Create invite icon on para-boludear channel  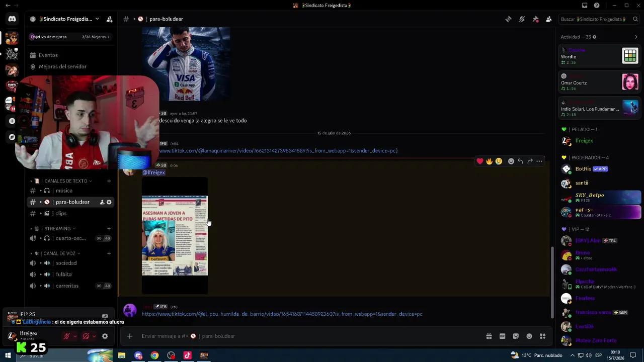(x=102, y=202)
